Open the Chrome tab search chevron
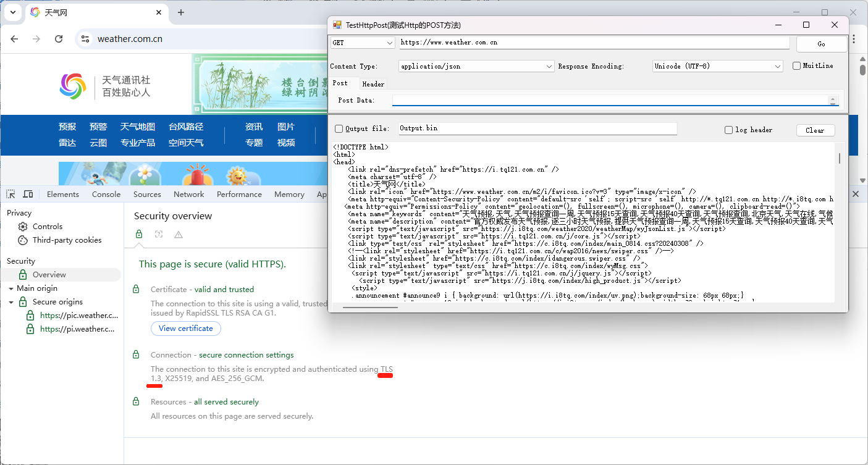Image resolution: width=868 pixels, height=465 pixels. 12,12
